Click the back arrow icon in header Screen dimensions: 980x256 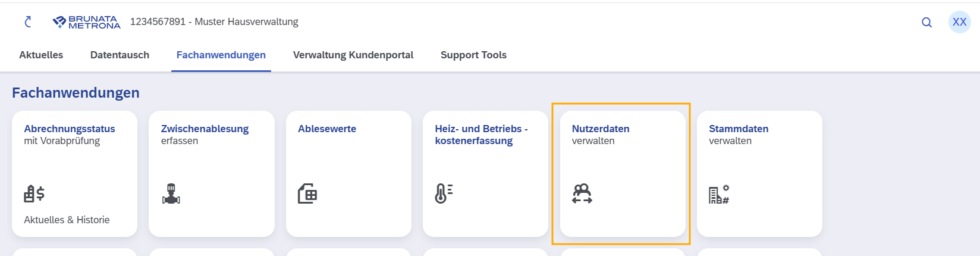[x=27, y=22]
